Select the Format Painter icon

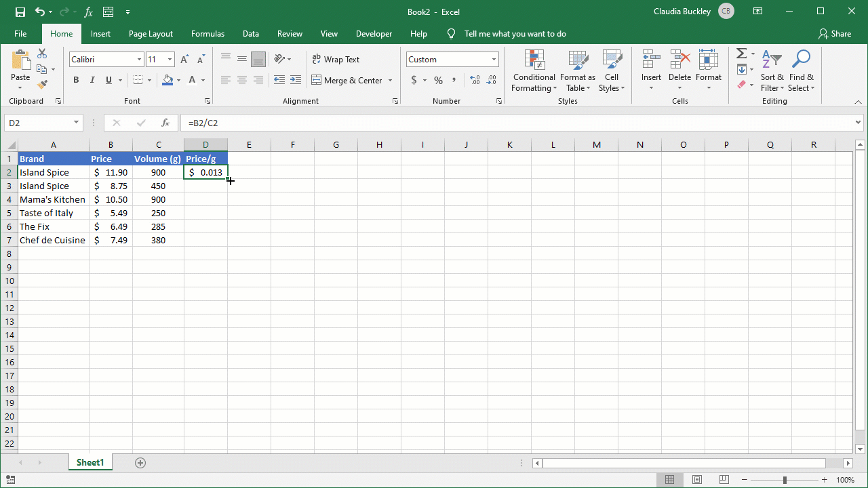41,83
